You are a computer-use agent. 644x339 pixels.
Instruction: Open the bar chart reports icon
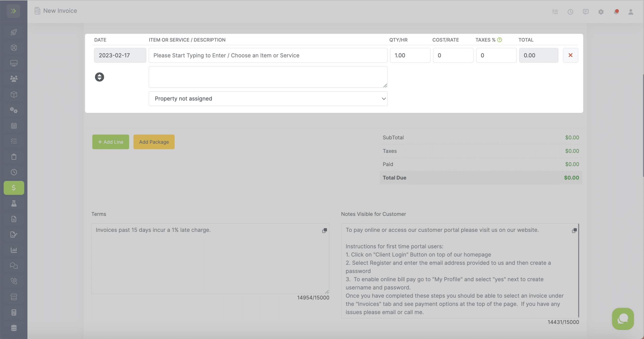click(14, 250)
